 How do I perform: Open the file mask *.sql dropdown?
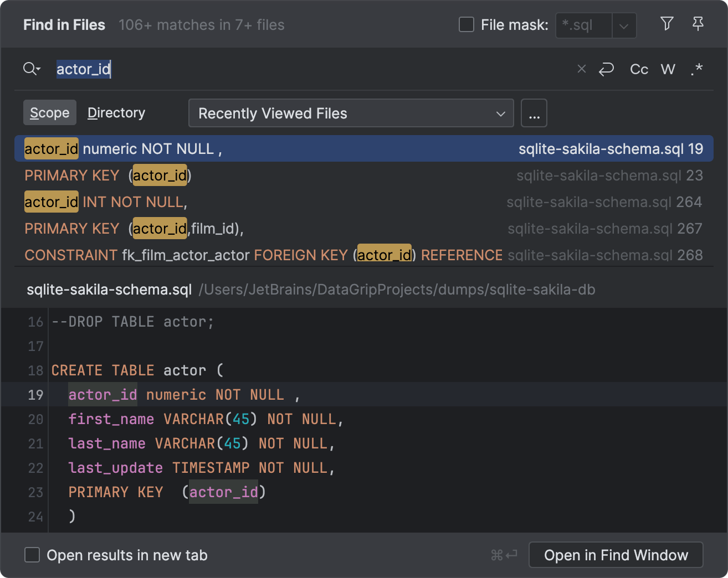tap(625, 25)
